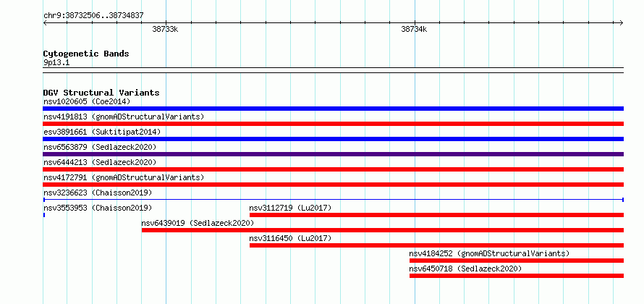Click the red bar under nsv4191813
Screen dimensions: 644x304
click(x=333, y=124)
